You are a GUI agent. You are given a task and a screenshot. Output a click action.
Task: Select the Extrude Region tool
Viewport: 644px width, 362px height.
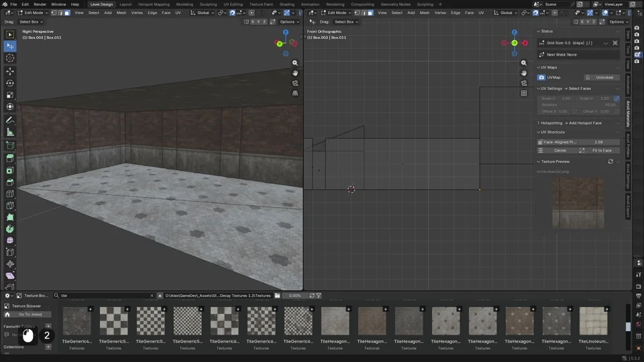(10, 158)
